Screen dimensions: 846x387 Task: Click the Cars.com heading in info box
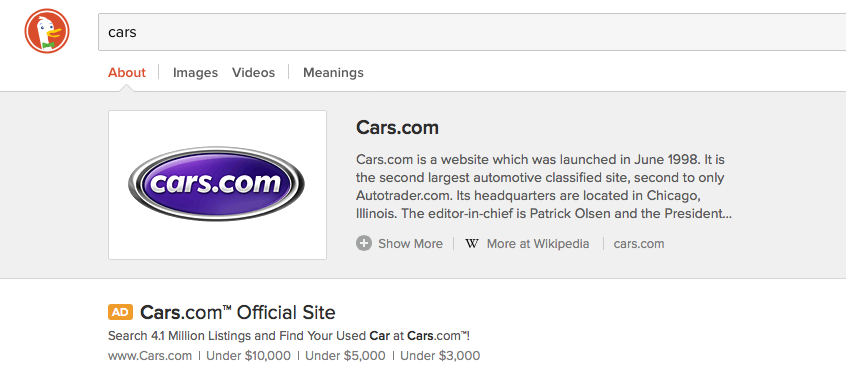[x=397, y=128]
